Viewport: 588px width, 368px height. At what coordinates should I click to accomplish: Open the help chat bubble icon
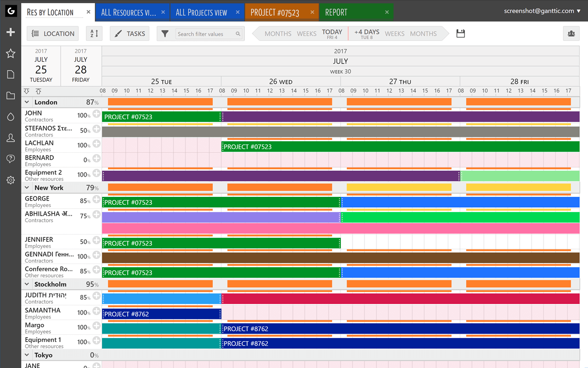coord(11,159)
